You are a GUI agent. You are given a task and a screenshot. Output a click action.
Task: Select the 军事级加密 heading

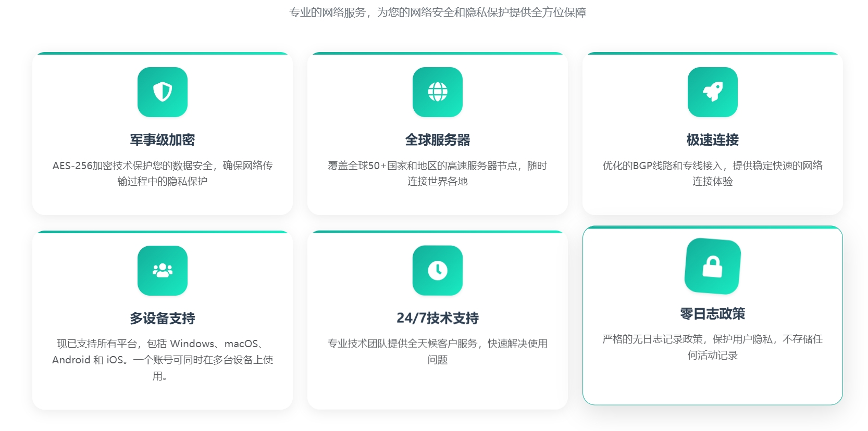[163, 140]
